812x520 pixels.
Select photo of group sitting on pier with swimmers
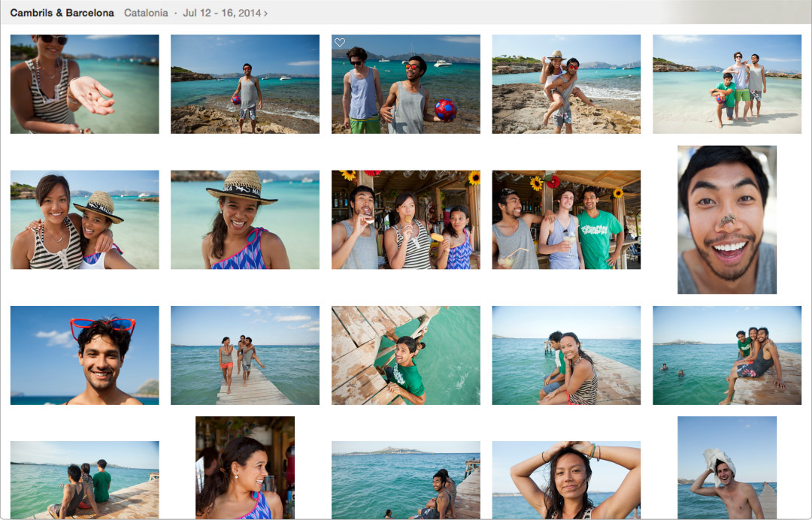pyautogui.click(x=727, y=355)
